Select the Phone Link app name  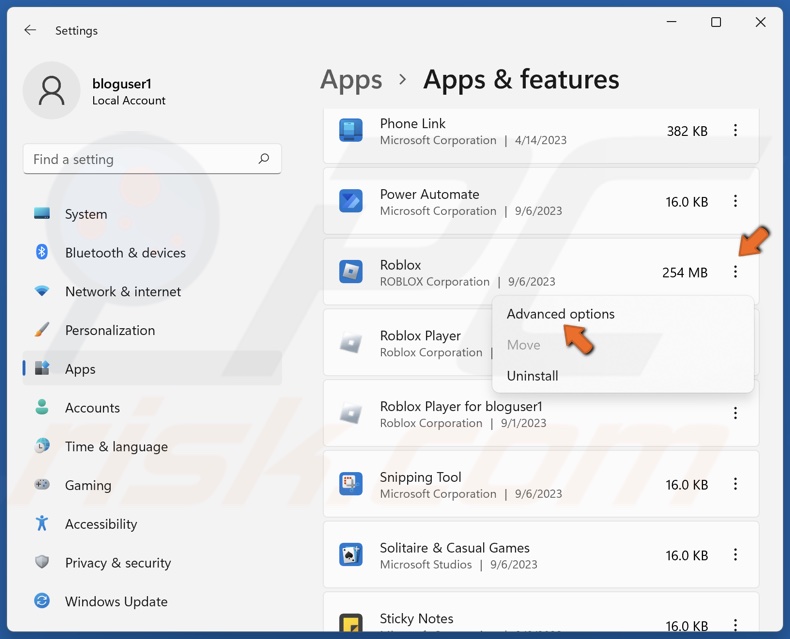[412, 123]
